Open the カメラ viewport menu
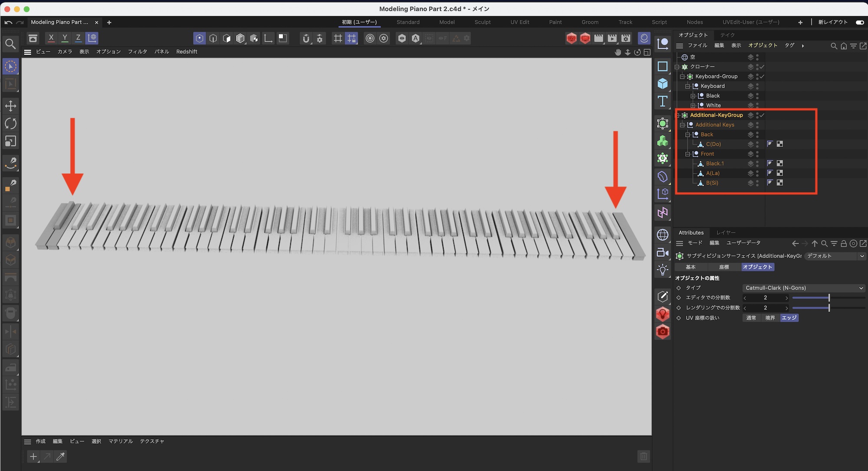This screenshot has width=868, height=471. [65, 52]
